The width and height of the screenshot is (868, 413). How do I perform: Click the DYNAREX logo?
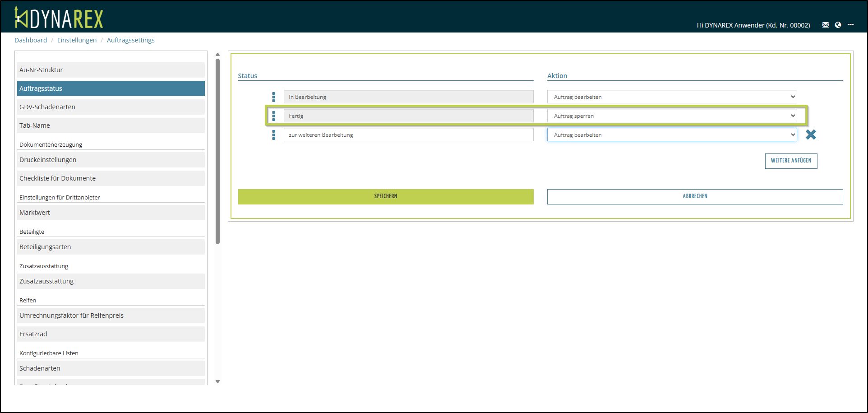(59, 18)
